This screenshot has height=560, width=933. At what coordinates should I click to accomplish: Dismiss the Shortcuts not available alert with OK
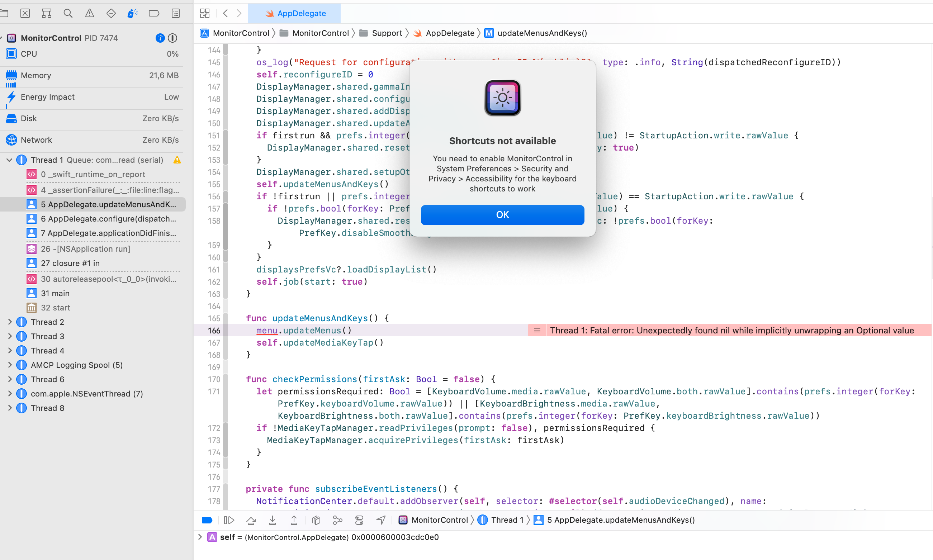[x=502, y=215]
